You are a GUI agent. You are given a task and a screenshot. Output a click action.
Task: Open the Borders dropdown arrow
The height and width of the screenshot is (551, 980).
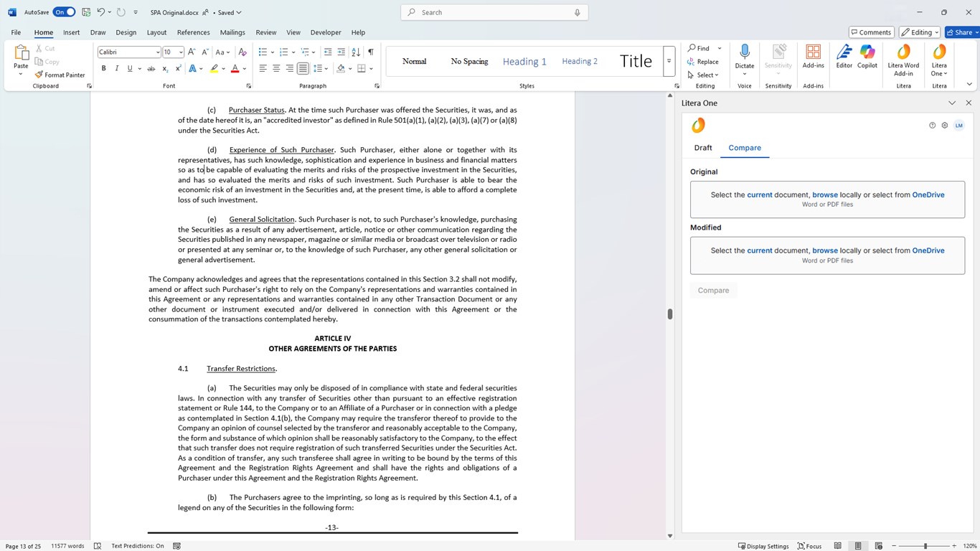(370, 69)
